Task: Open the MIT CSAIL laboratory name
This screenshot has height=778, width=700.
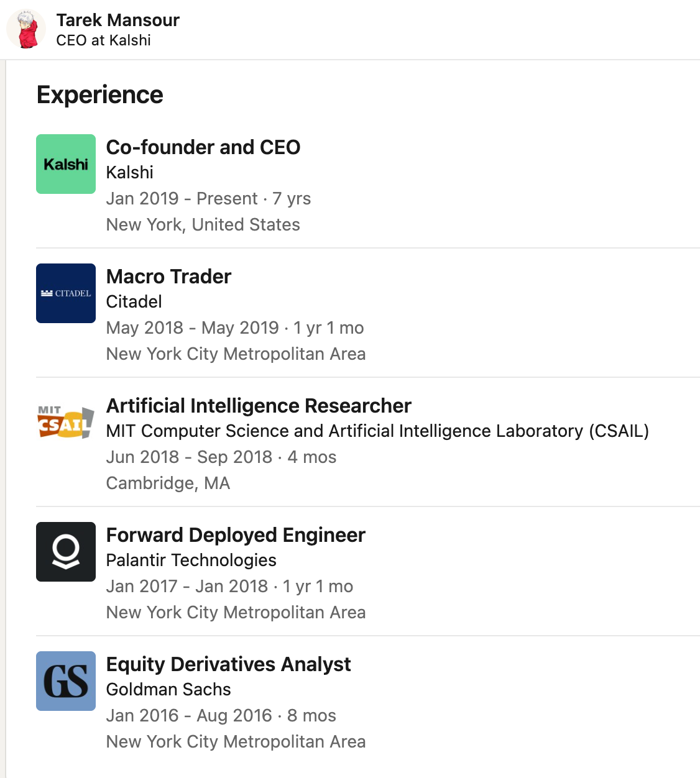Action: click(x=377, y=431)
